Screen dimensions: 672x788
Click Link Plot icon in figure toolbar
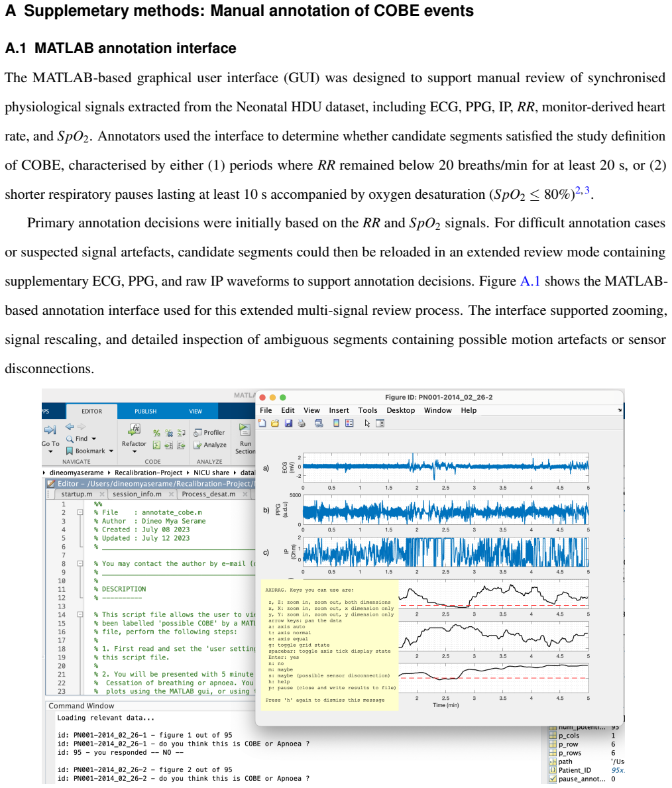point(319,423)
